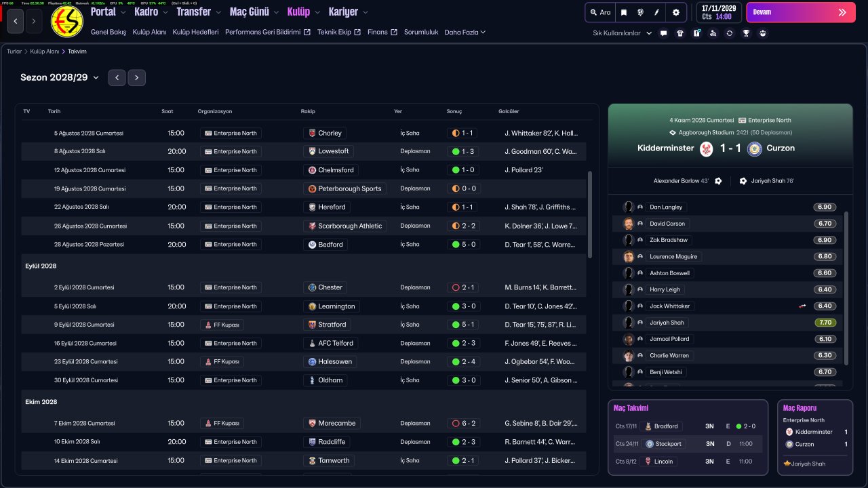This screenshot has width=868, height=488.
Task: Click the stadium icon beside Aggborough Stadium
Action: 673,133
